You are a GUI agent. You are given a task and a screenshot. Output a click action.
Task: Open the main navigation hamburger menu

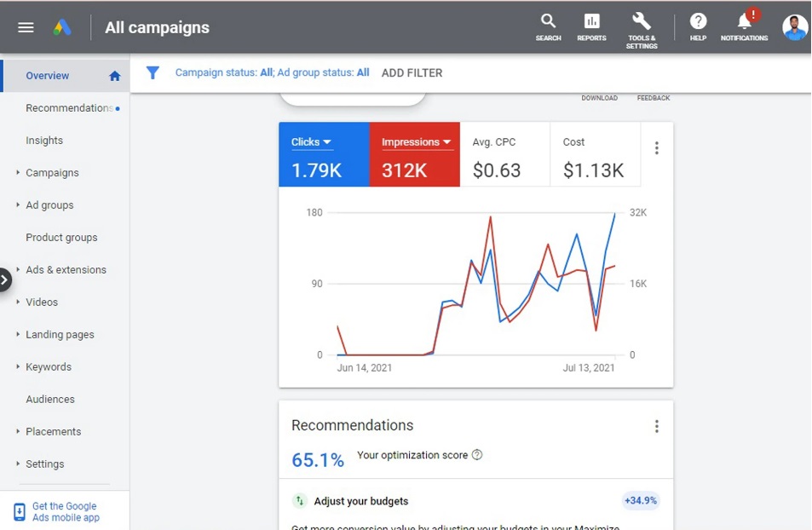(x=25, y=26)
